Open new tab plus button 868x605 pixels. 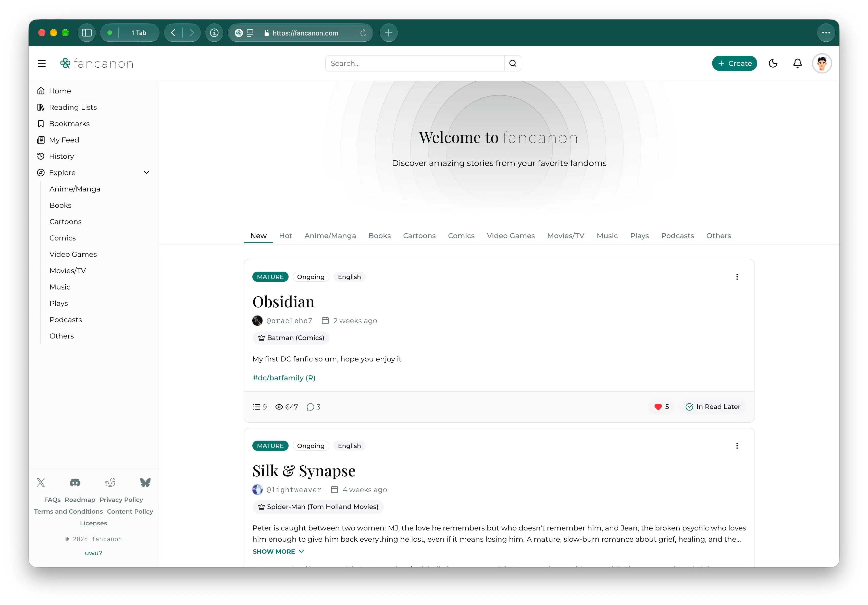tap(388, 33)
